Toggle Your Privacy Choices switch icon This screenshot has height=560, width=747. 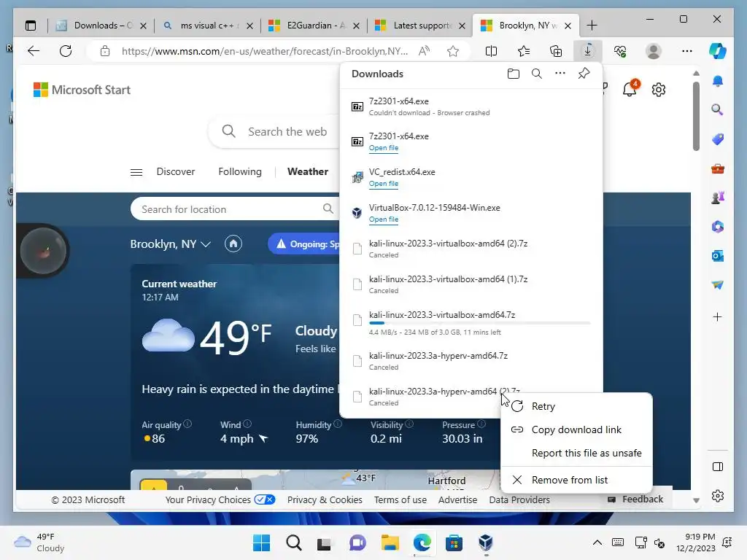click(x=264, y=499)
